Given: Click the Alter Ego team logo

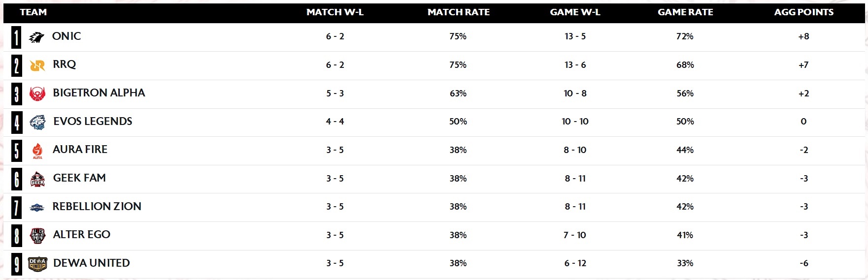Looking at the screenshot, I should tap(37, 236).
